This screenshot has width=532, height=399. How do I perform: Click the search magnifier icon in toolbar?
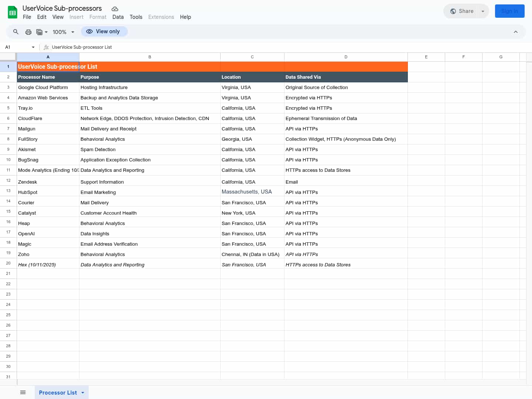16,32
